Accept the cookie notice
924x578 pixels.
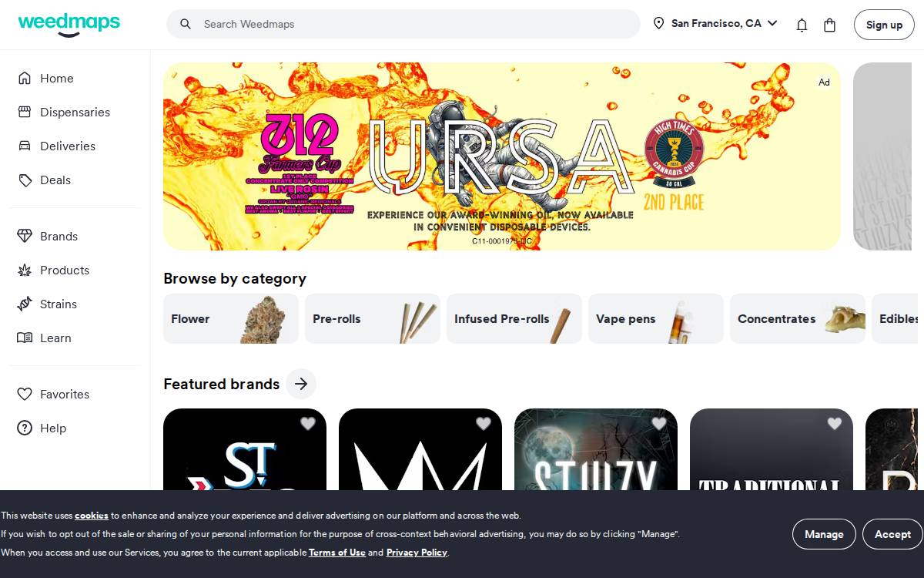[892, 534]
